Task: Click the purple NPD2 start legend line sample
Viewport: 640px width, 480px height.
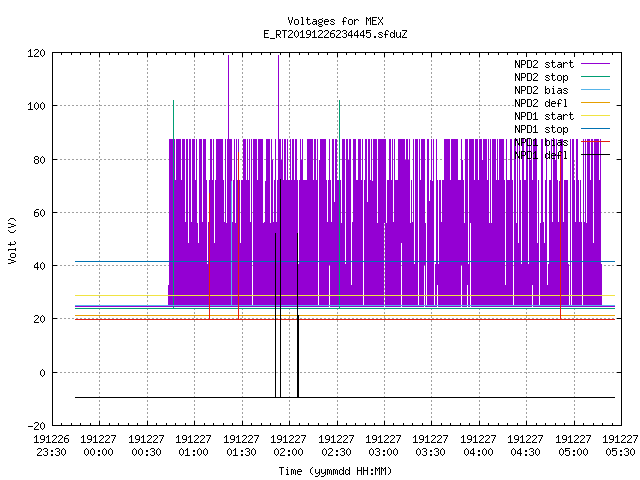Action: pos(596,64)
